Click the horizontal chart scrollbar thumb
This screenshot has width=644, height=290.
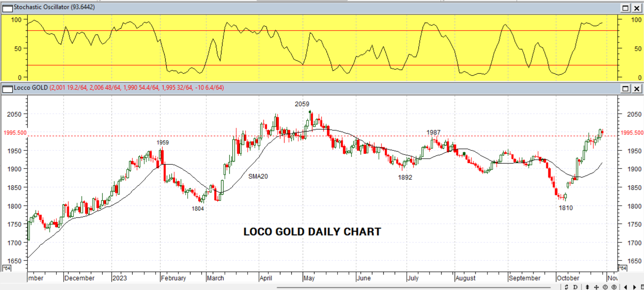click(x=414, y=287)
